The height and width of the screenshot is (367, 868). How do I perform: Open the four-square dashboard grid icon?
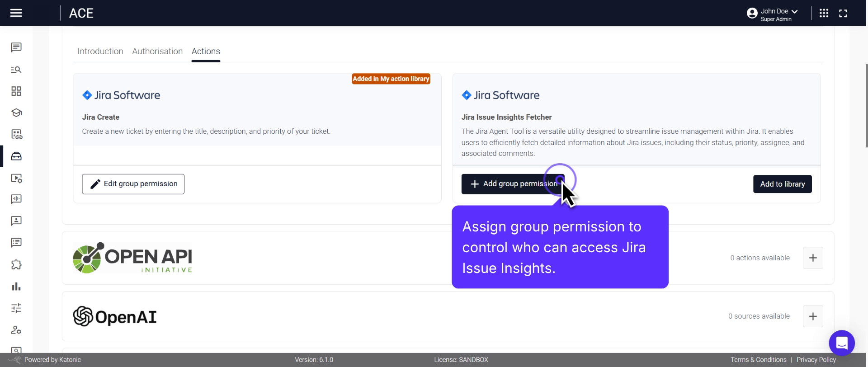pyautogui.click(x=16, y=91)
